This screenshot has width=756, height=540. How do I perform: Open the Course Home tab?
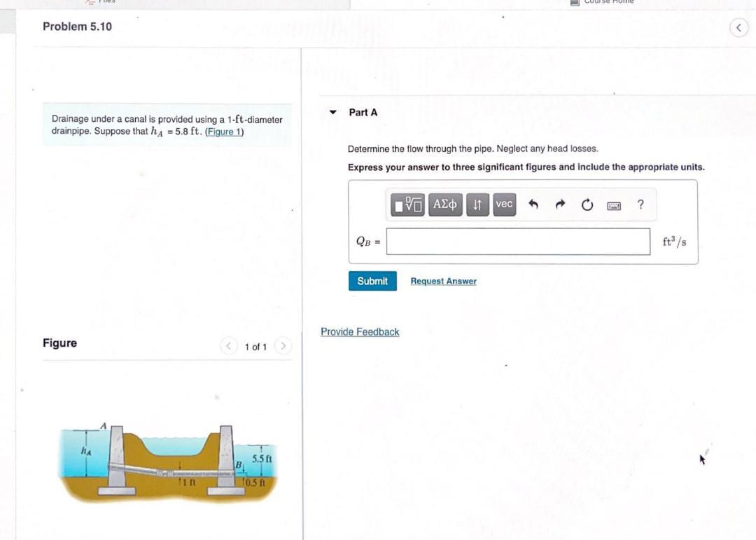click(x=603, y=2)
